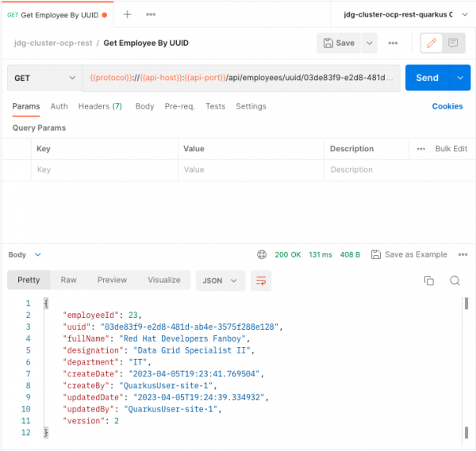Switch to the Headers (7) tab
This screenshot has height=451, width=476.
coord(100,106)
